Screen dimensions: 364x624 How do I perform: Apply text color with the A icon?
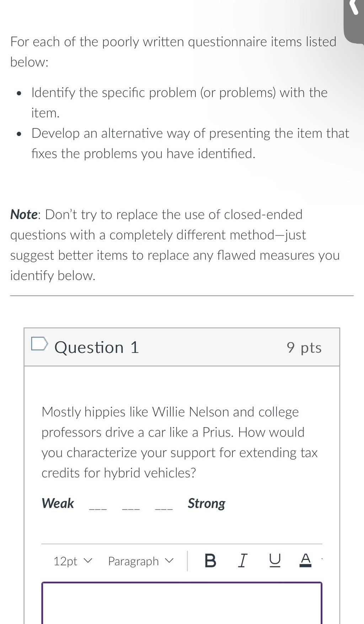305,560
